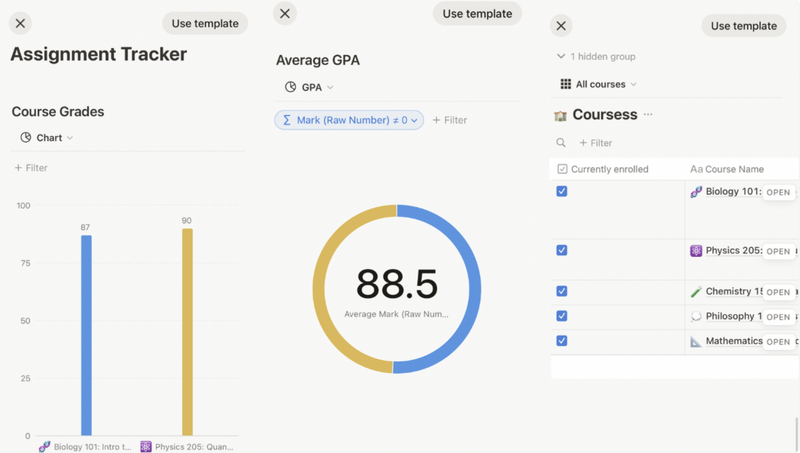800x453 pixels.
Task: Expand the All courses view selector
Action: pyautogui.click(x=598, y=84)
